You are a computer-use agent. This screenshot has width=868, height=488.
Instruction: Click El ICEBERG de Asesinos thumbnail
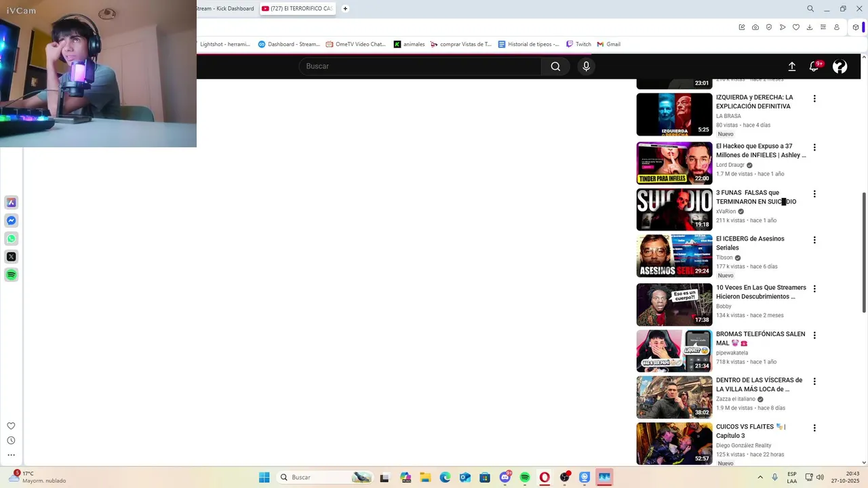674,256
